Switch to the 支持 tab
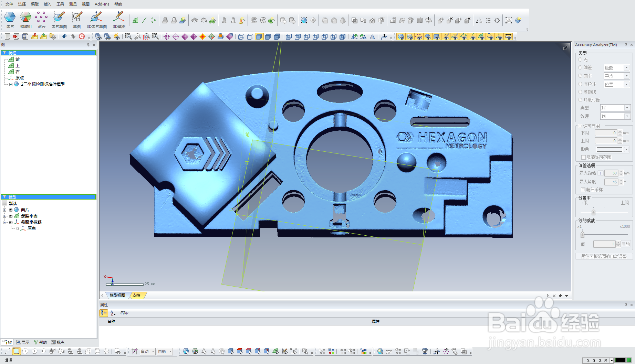The image size is (635, 364). coord(137,295)
